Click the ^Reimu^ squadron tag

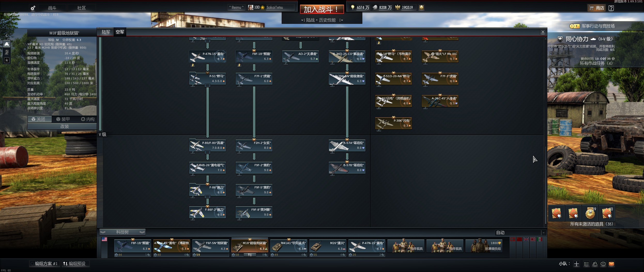tap(236, 8)
